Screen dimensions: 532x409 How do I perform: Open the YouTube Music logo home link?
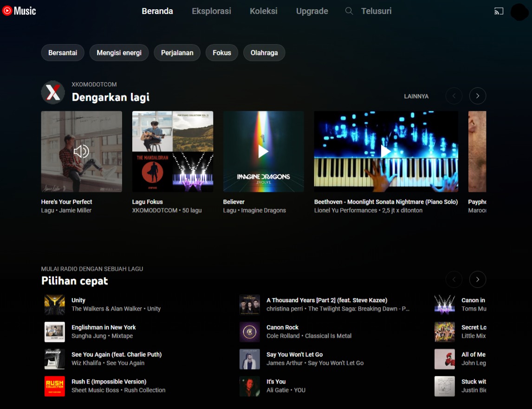(x=19, y=11)
